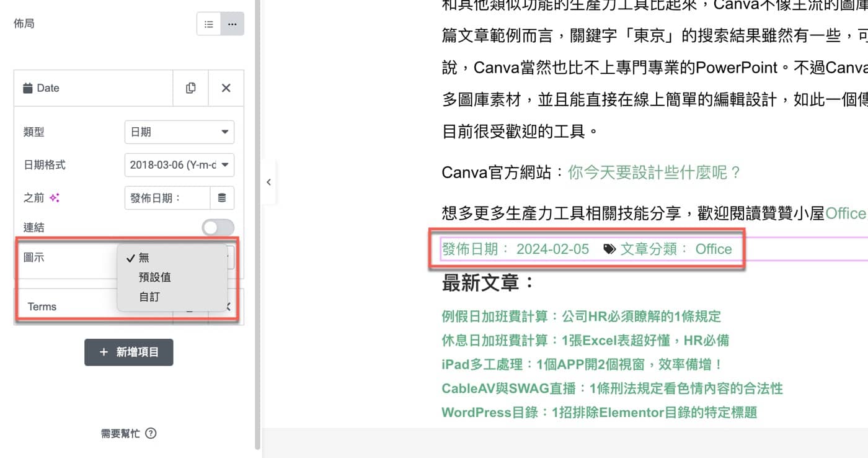This screenshot has width=868, height=458.
Task: Select the inline layout icon
Action: click(232, 24)
